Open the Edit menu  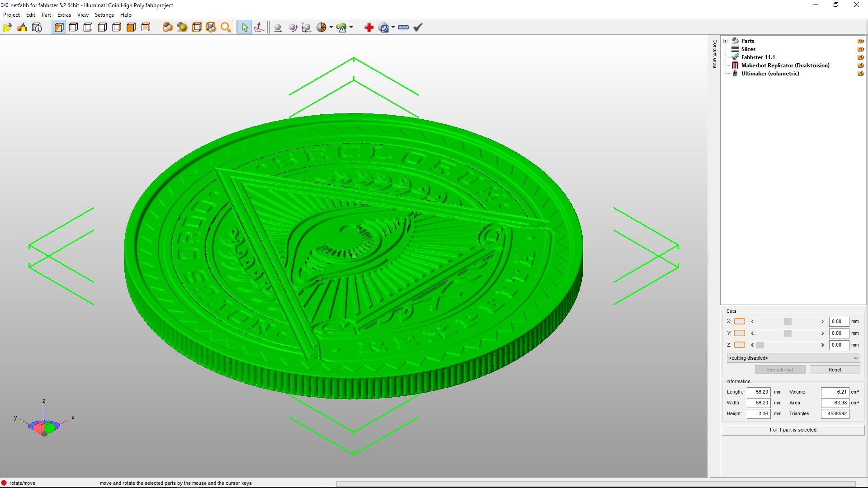coord(31,15)
